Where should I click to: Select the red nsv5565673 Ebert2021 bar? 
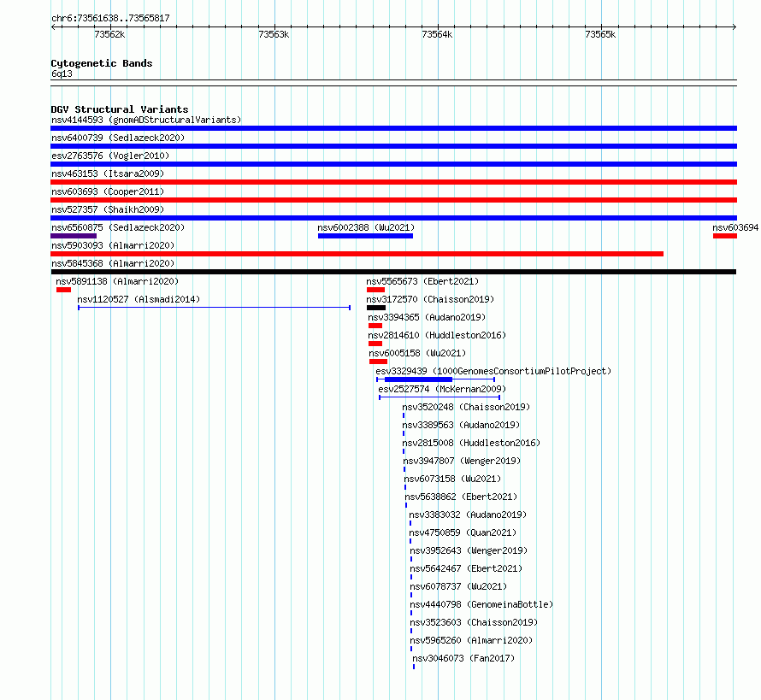coord(375,290)
